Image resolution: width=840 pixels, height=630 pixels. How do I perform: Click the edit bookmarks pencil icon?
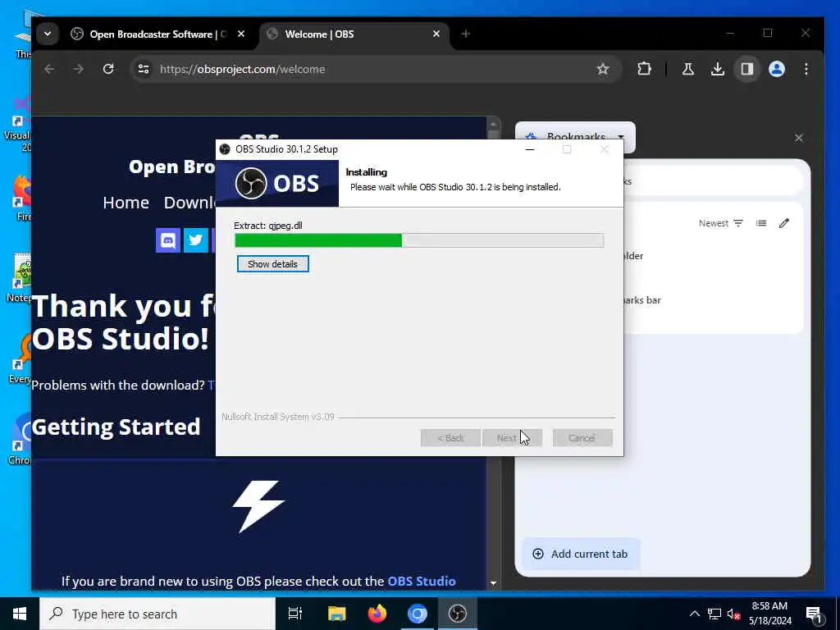784,223
